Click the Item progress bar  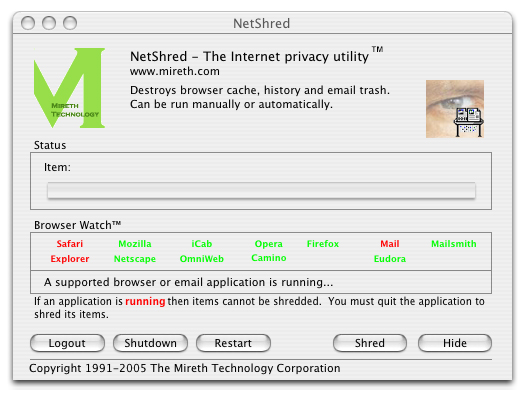[x=261, y=190]
